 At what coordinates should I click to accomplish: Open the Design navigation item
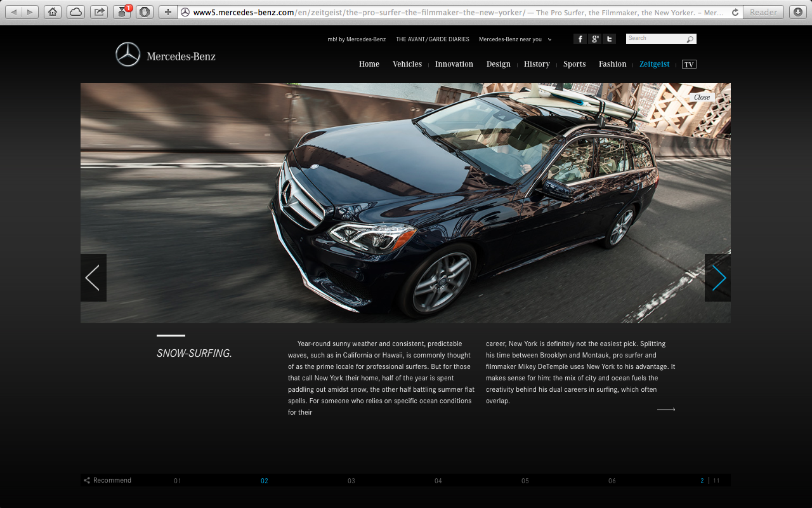pyautogui.click(x=499, y=64)
